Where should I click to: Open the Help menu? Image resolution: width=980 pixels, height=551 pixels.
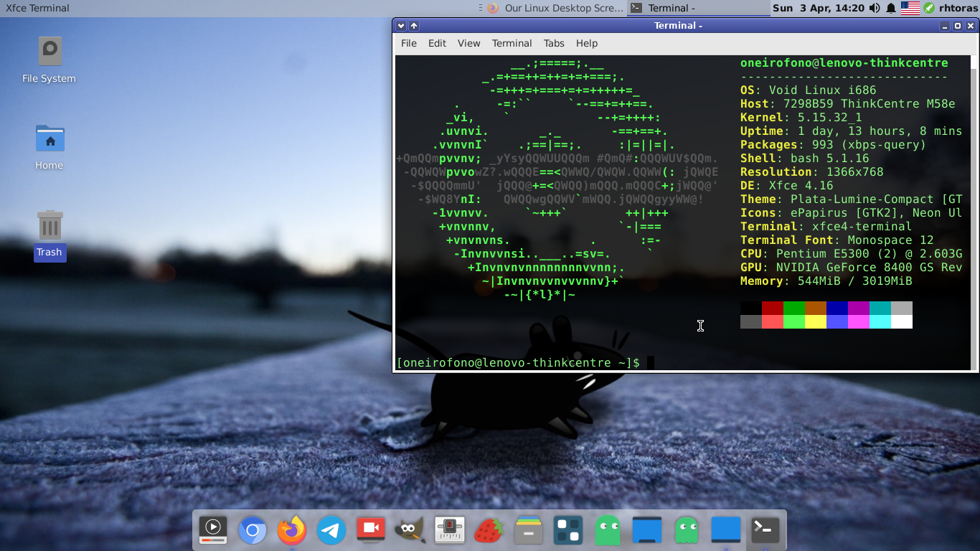(x=587, y=43)
